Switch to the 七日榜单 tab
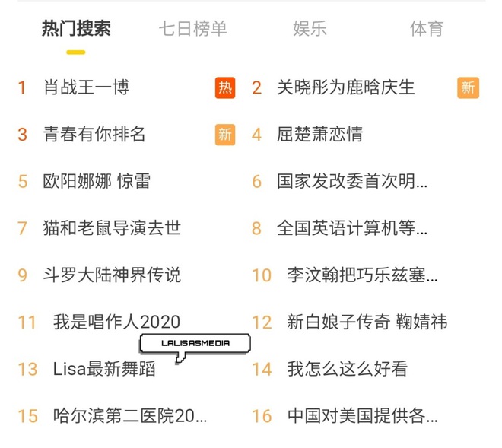 pos(193,28)
